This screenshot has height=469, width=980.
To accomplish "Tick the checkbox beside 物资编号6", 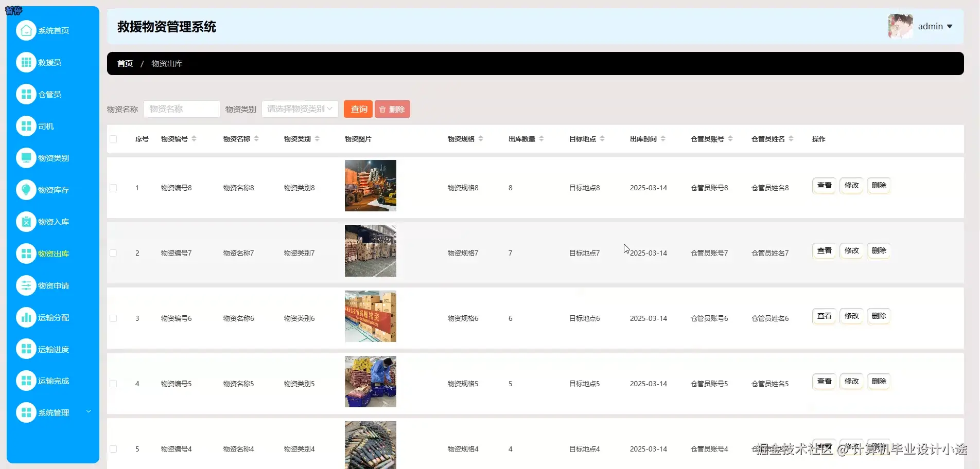I will [113, 318].
